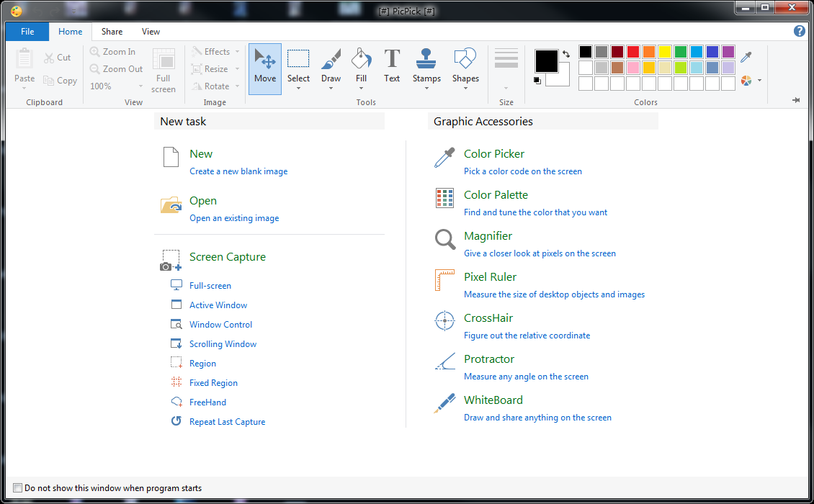The image size is (814, 504).
Task: Enable 'Do not show this window' checkbox
Action: [18, 488]
